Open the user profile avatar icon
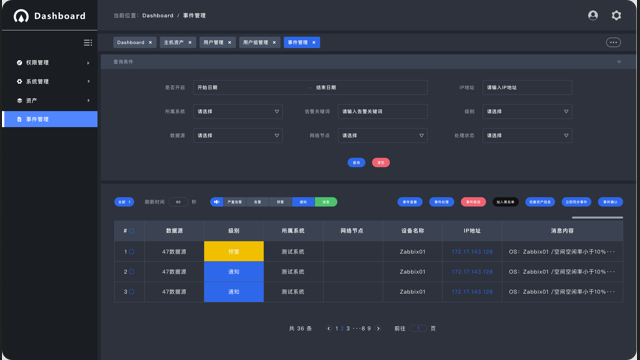This screenshot has width=640, height=360. (593, 16)
